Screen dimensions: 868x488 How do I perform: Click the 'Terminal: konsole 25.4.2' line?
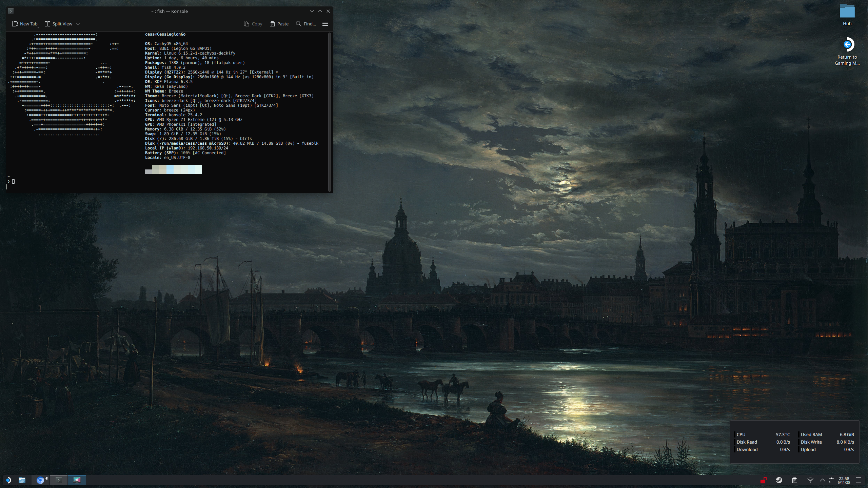tap(174, 115)
